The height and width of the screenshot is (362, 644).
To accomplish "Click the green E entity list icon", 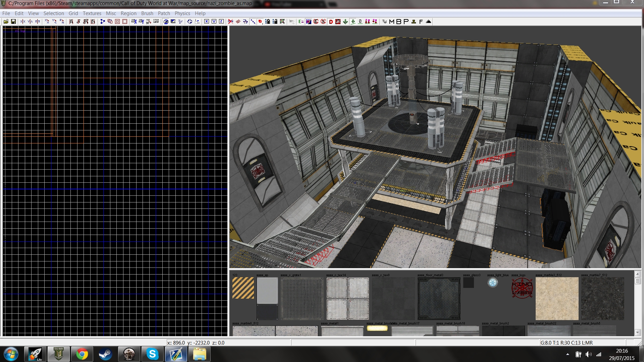I will tap(301, 21).
